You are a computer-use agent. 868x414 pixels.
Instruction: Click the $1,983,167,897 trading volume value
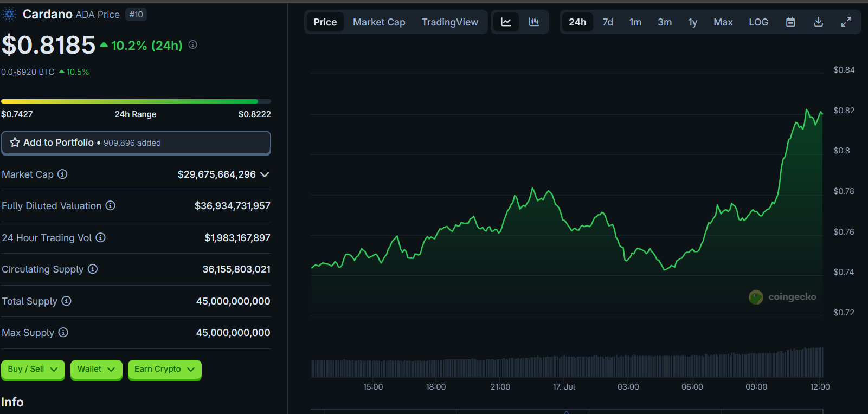pyautogui.click(x=237, y=238)
